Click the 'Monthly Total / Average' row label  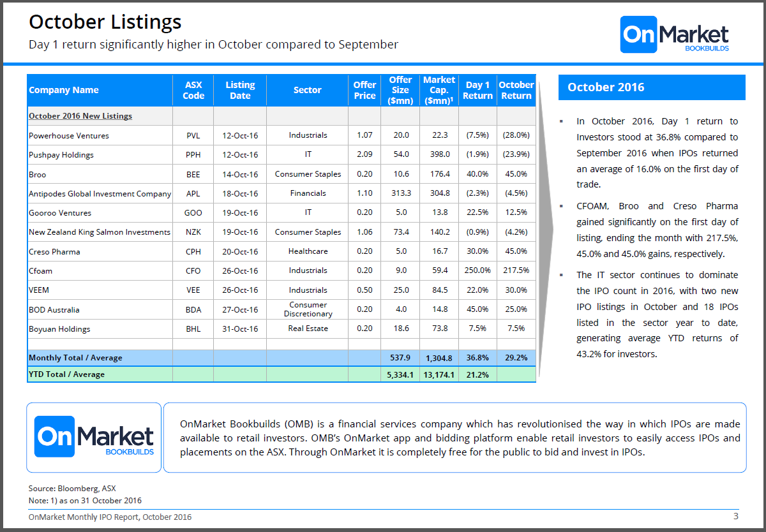[75, 358]
